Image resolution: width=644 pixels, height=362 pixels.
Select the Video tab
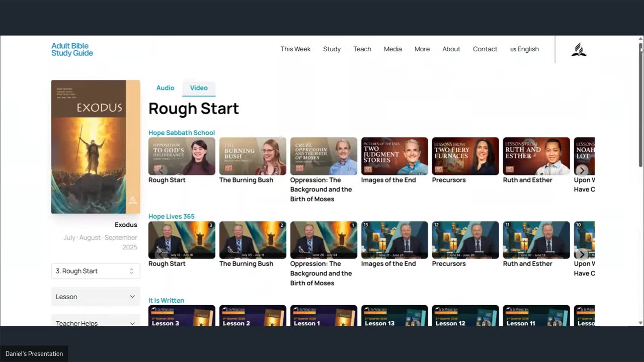(199, 87)
